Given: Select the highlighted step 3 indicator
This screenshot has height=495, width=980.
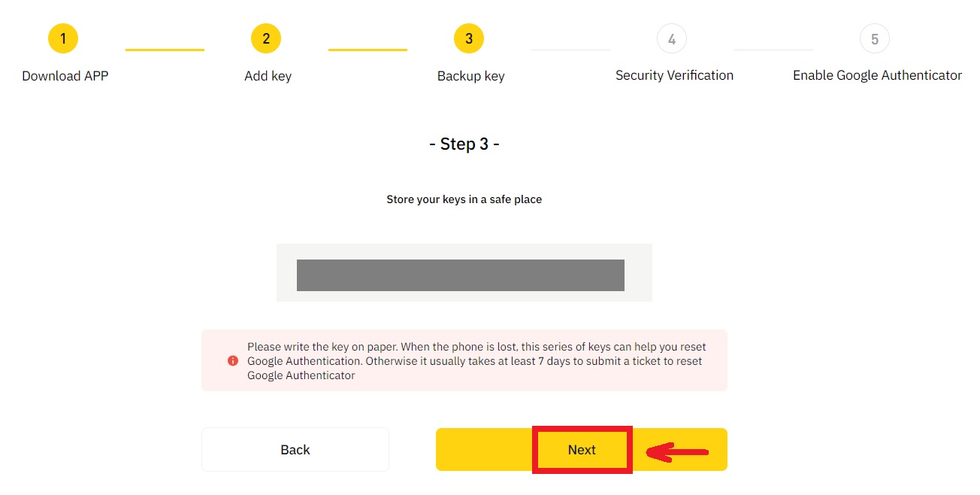Looking at the screenshot, I should [x=468, y=38].
